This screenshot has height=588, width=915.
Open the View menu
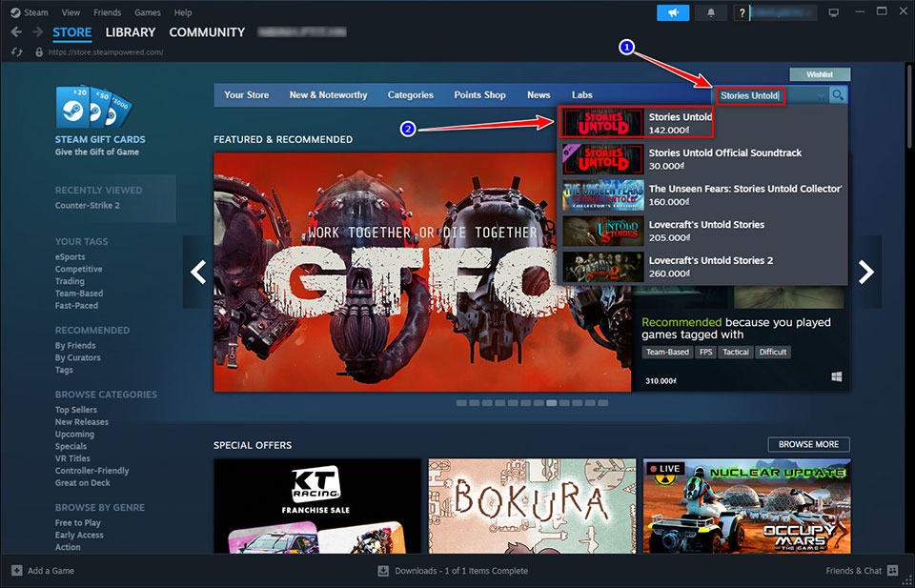(x=71, y=12)
